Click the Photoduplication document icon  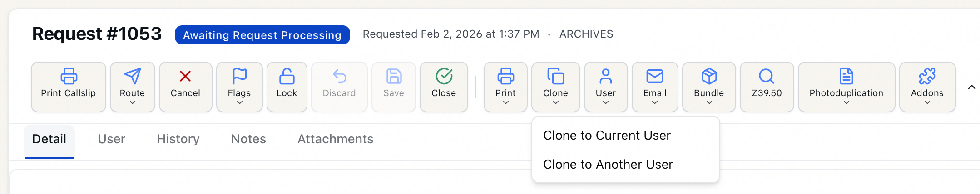coord(846,76)
